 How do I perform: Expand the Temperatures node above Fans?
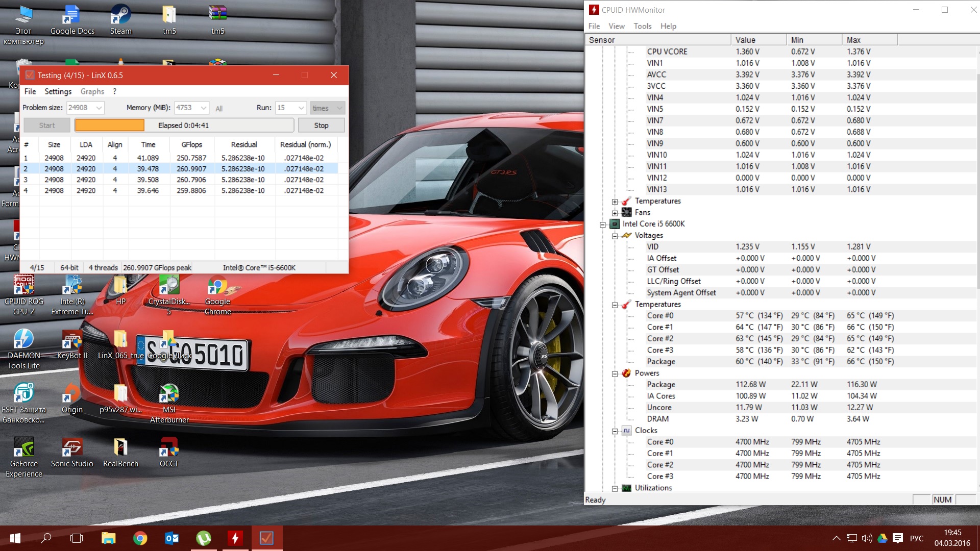pos(615,202)
